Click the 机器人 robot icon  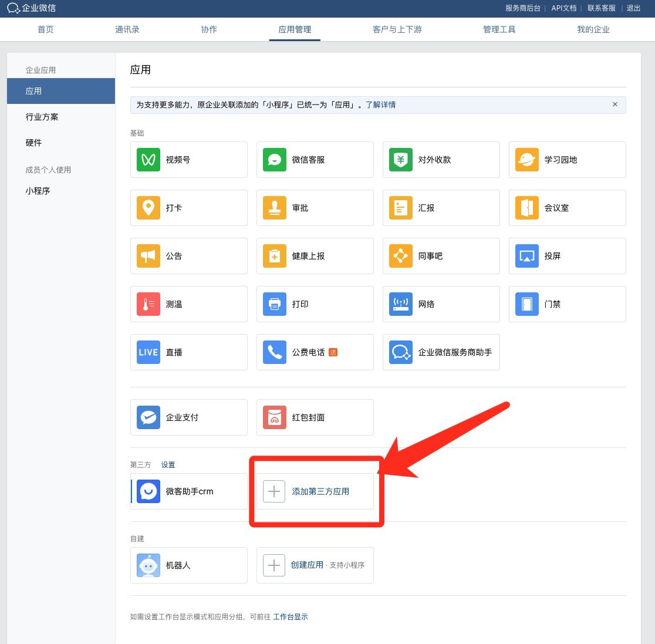[x=148, y=565]
